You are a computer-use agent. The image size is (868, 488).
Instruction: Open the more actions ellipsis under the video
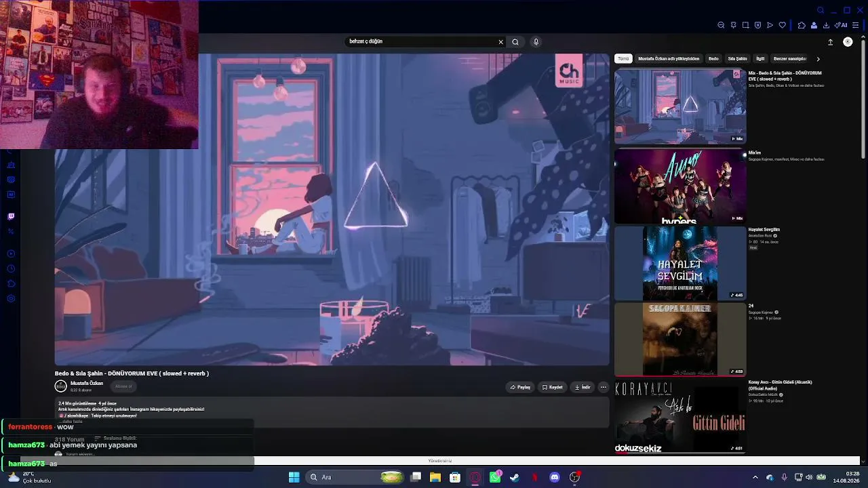tap(604, 387)
